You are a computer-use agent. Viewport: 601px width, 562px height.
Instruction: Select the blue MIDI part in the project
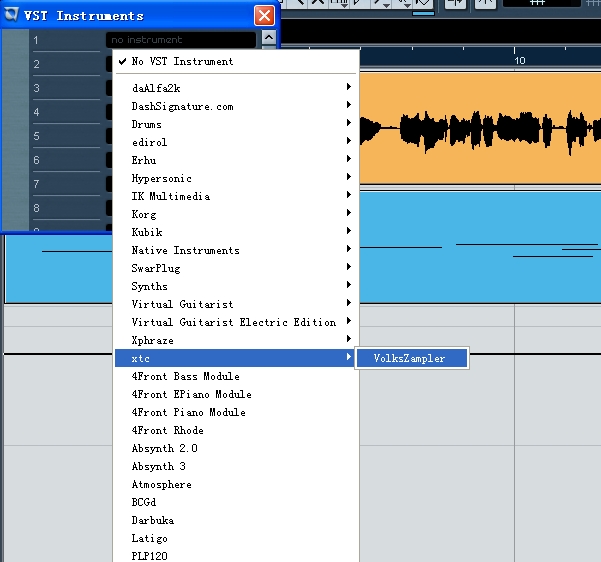[x=480, y=247]
